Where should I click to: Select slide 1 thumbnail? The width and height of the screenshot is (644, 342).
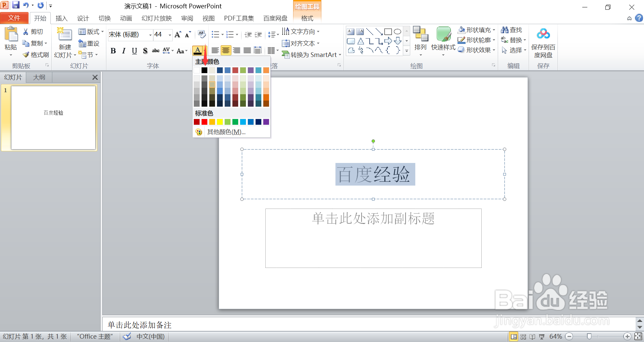[x=53, y=118]
